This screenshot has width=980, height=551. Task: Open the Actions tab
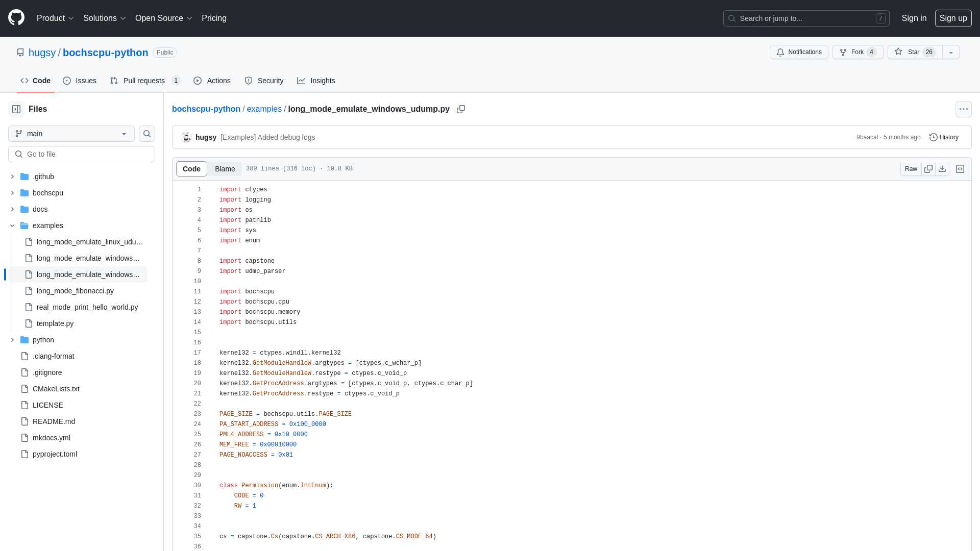(212, 81)
